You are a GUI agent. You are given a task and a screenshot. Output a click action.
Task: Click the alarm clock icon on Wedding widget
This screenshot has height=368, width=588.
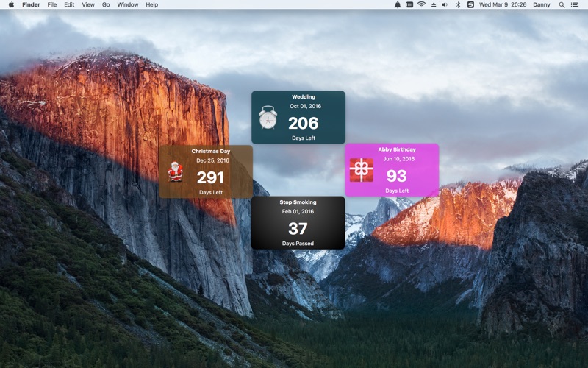click(268, 118)
